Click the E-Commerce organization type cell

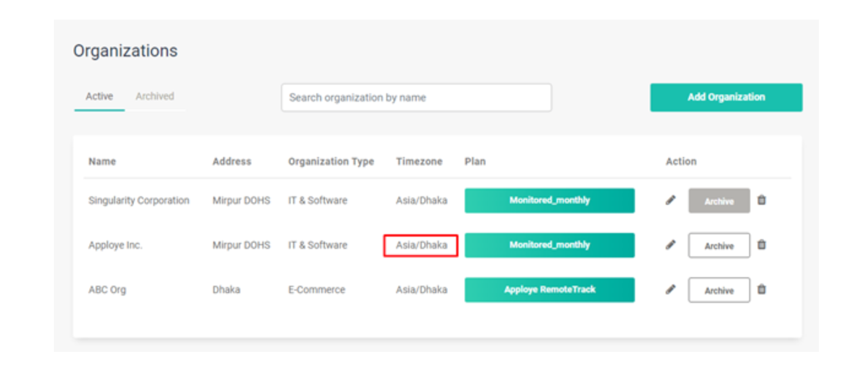tap(317, 289)
